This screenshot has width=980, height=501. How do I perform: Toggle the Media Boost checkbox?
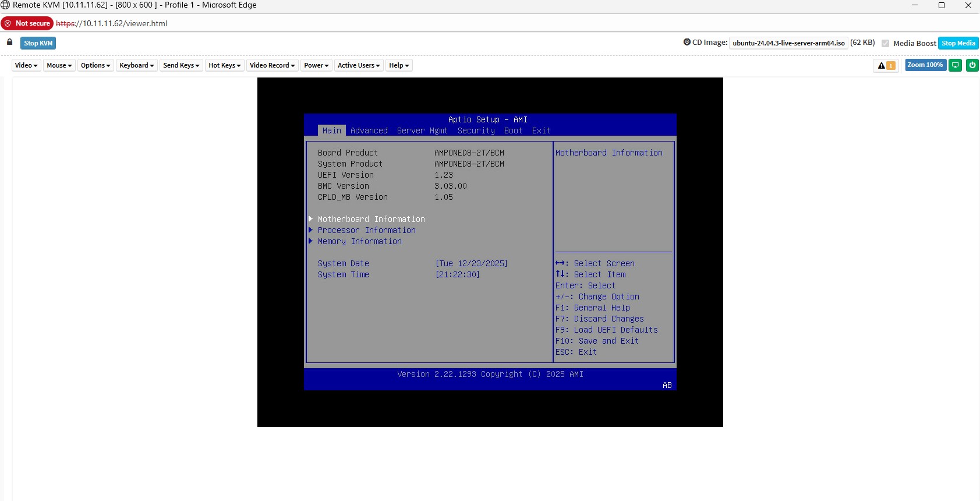click(x=885, y=43)
